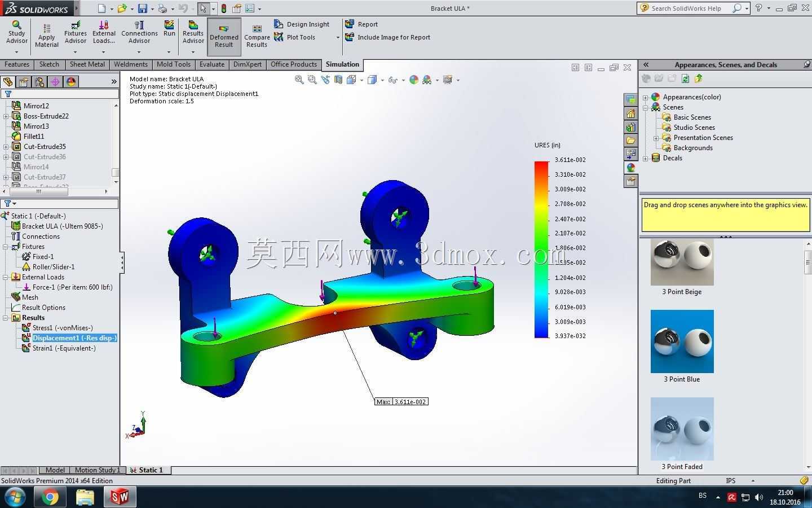Expand the Boss-Extrude22 feature
Image resolution: width=812 pixels, height=508 pixels.
(6, 116)
